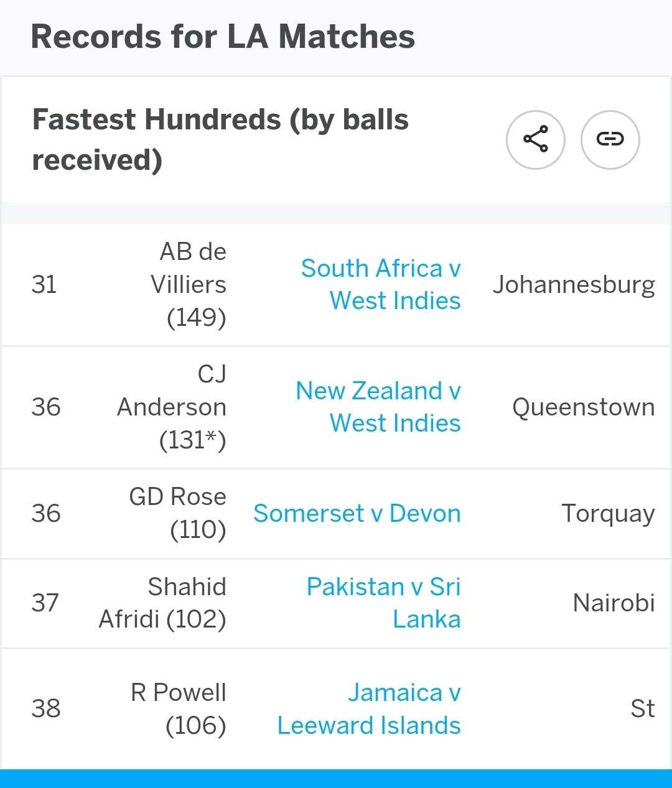Screen dimensions: 672x788
Task: Click the Nairobi venue text
Action: [x=614, y=603]
